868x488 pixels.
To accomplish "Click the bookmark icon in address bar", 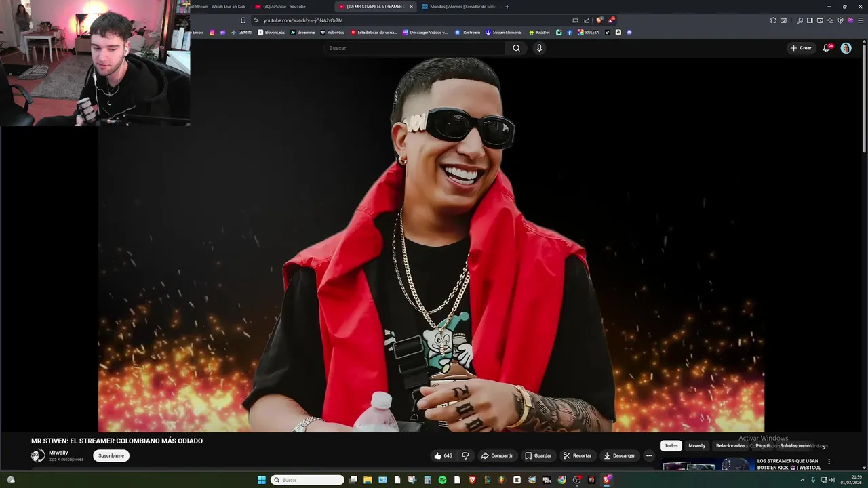I will pyautogui.click(x=243, y=20).
